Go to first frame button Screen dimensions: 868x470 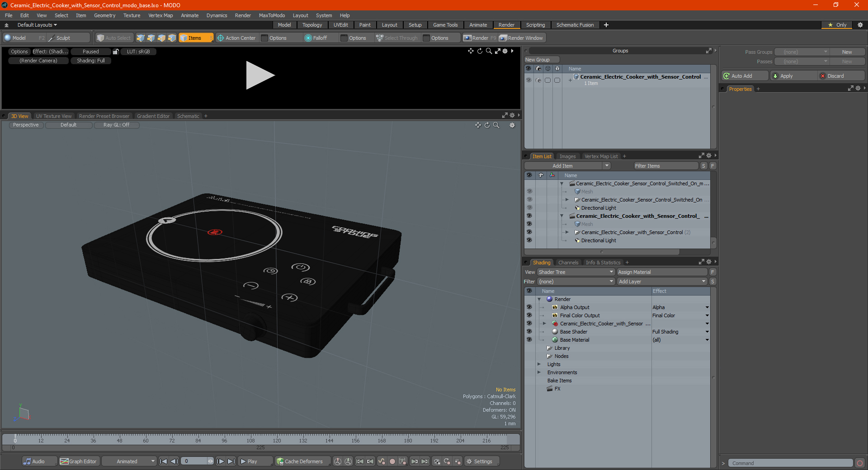pos(164,461)
